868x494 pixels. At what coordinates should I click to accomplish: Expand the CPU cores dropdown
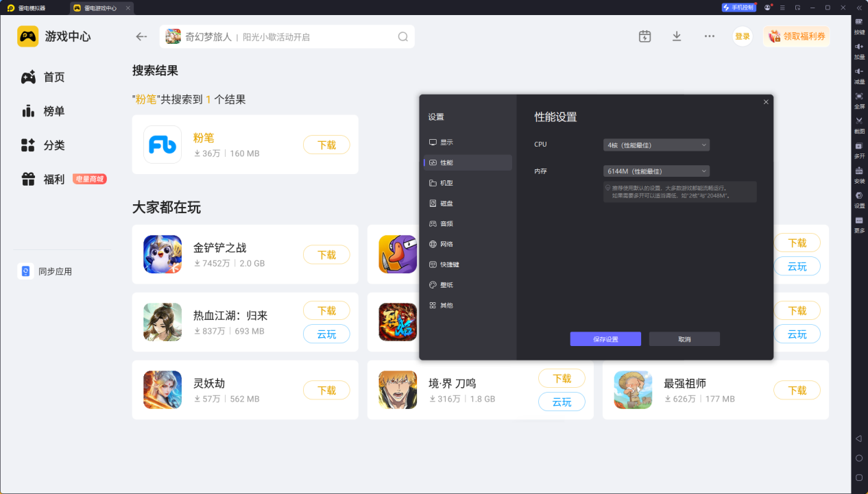click(x=656, y=145)
